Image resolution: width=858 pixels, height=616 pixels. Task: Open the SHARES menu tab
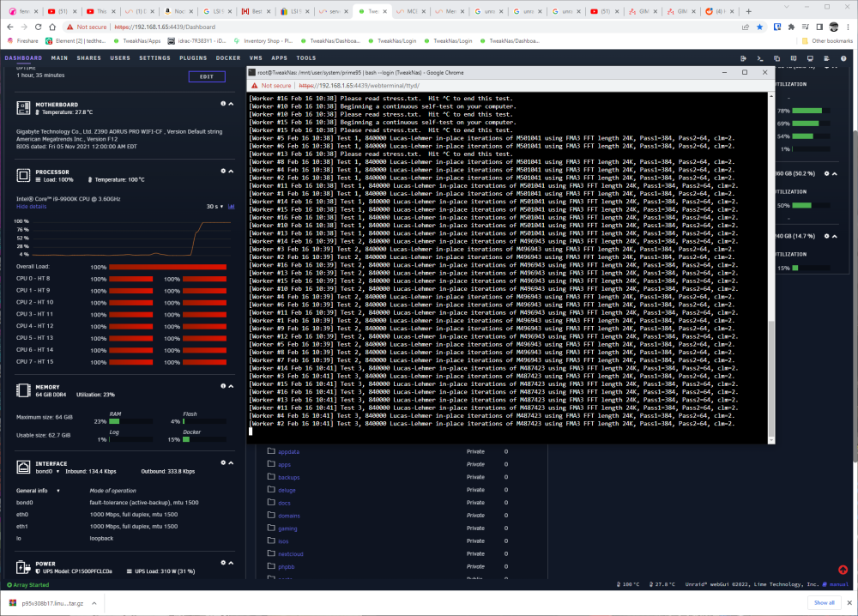click(x=88, y=58)
